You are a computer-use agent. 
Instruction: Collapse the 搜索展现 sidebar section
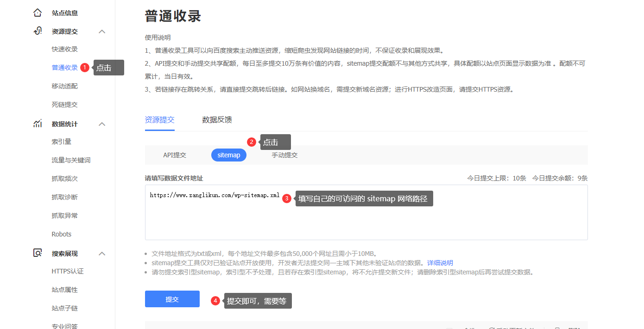[102, 254]
